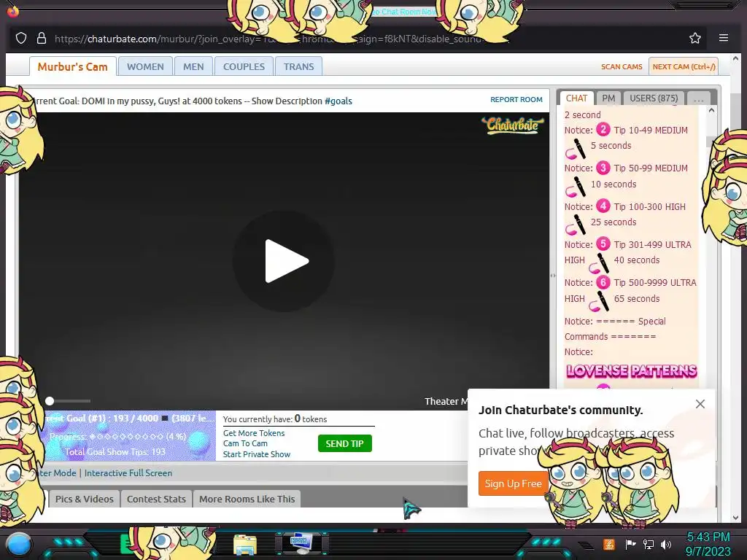This screenshot has height=560, width=747.
Task: Close the Join Chaturbate's community popup
Action: pos(700,404)
